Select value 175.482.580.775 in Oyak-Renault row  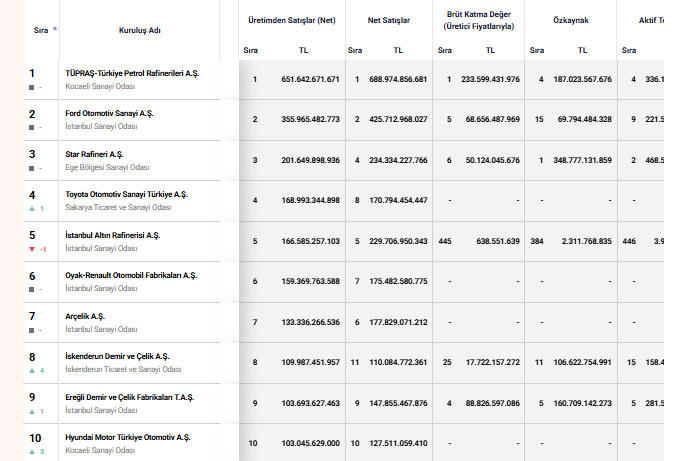(x=398, y=281)
